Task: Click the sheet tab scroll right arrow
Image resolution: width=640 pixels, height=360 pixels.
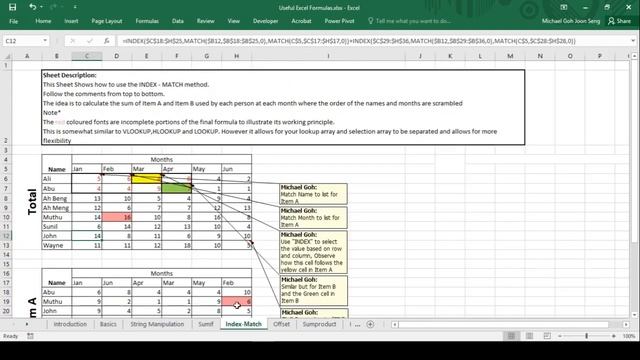Action: click(x=27, y=324)
